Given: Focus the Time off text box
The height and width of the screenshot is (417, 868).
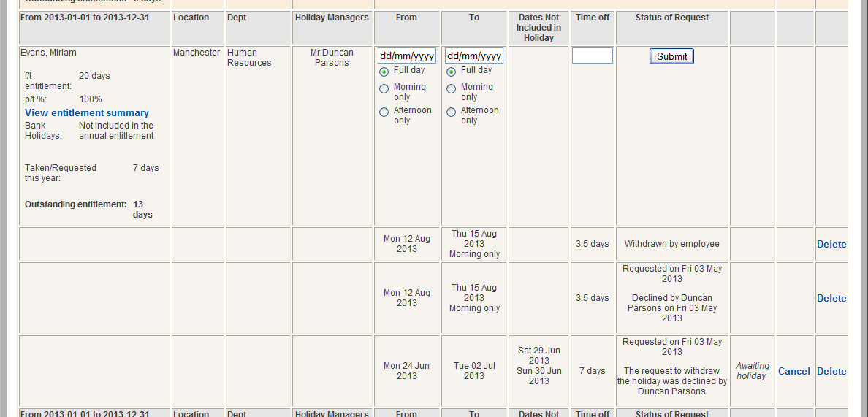Looking at the screenshot, I should pyautogui.click(x=592, y=56).
